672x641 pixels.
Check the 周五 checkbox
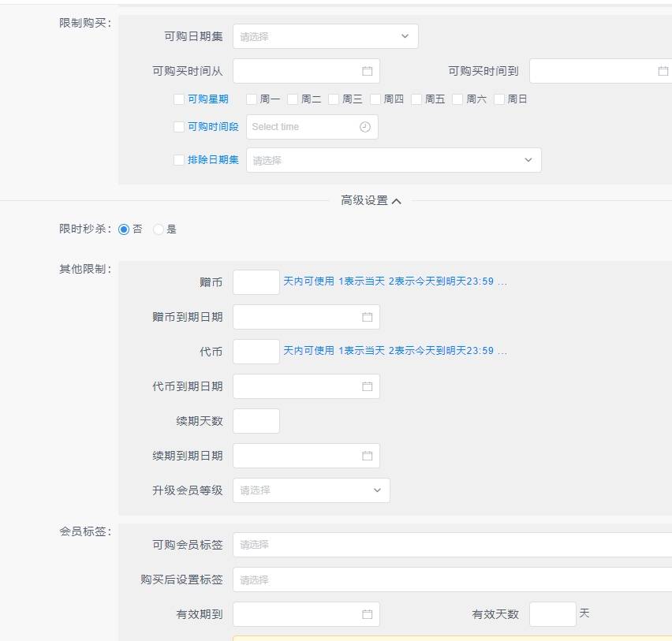tap(416, 99)
